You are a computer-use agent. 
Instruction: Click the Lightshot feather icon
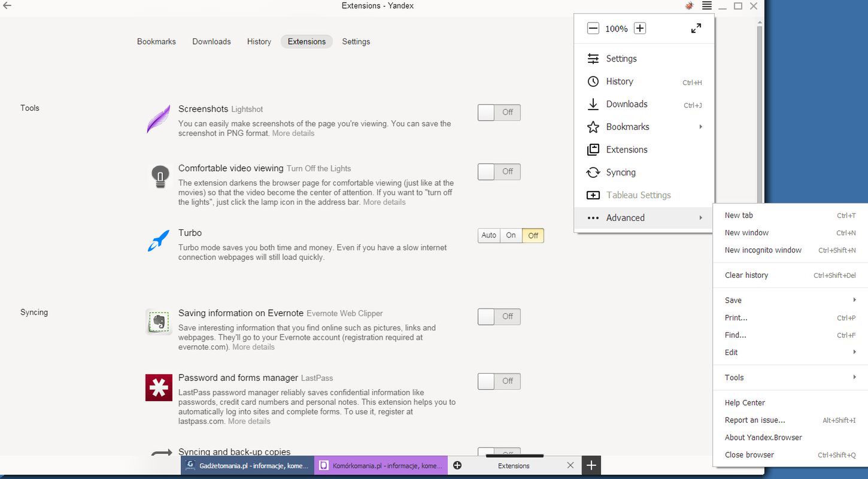159,119
